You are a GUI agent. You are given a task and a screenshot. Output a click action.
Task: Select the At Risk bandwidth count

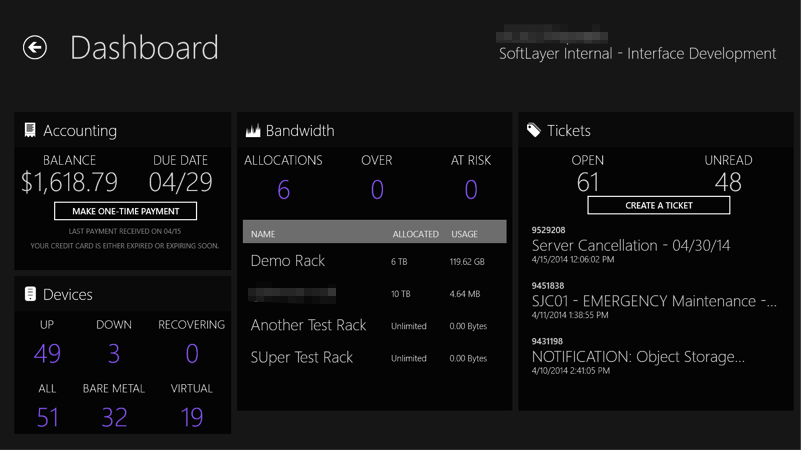point(471,190)
